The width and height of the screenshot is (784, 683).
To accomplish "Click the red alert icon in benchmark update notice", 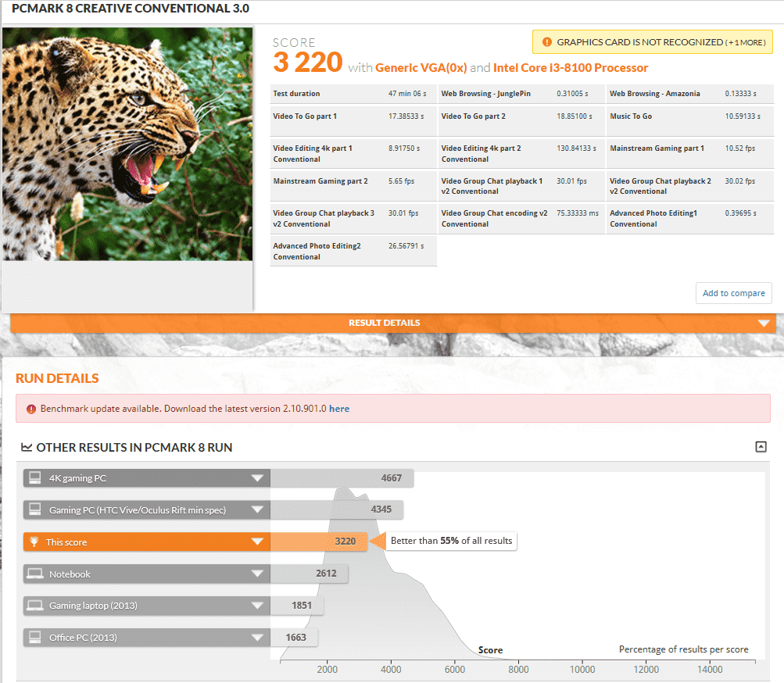I will [x=31, y=409].
